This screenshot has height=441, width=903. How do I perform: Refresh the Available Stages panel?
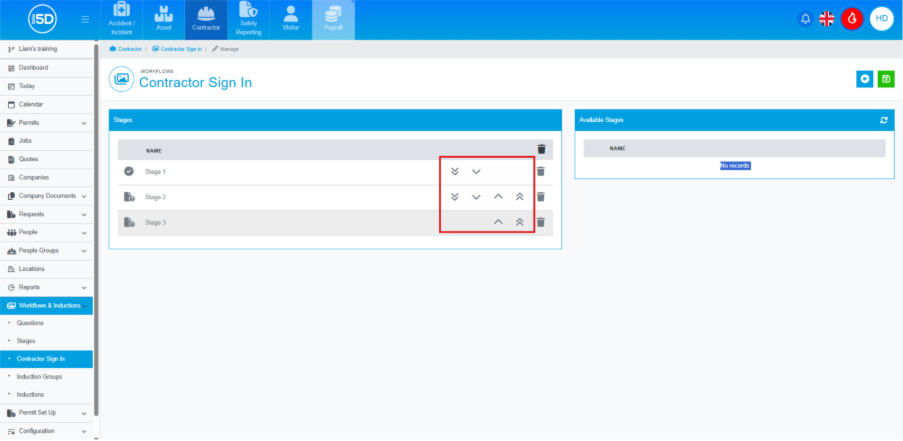[884, 120]
